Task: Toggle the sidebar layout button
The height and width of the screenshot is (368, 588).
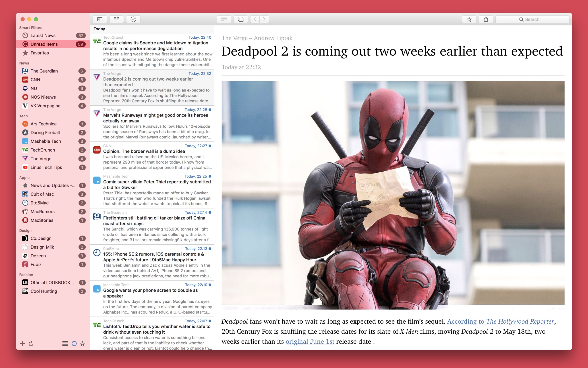Action: (100, 19)
